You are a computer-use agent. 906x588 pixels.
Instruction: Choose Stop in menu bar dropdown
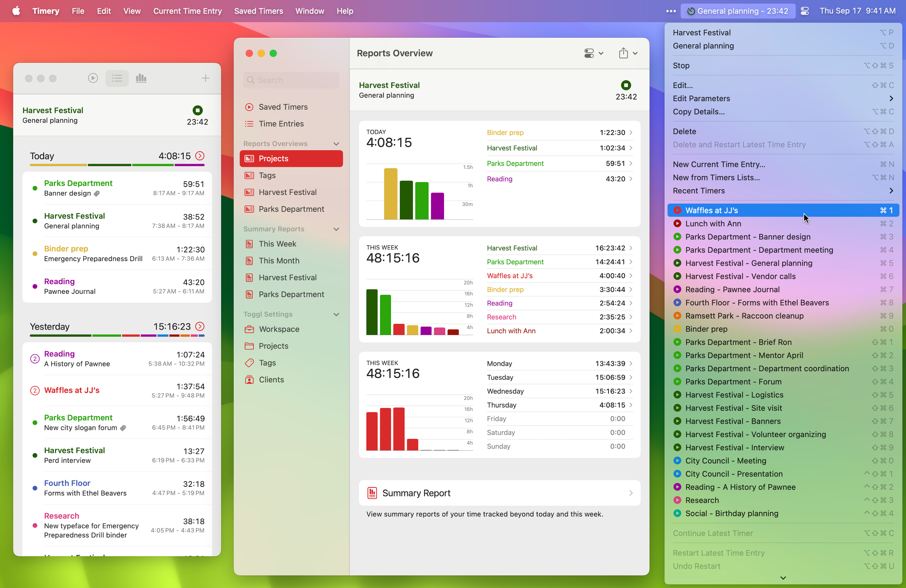[x=783, y=66]
